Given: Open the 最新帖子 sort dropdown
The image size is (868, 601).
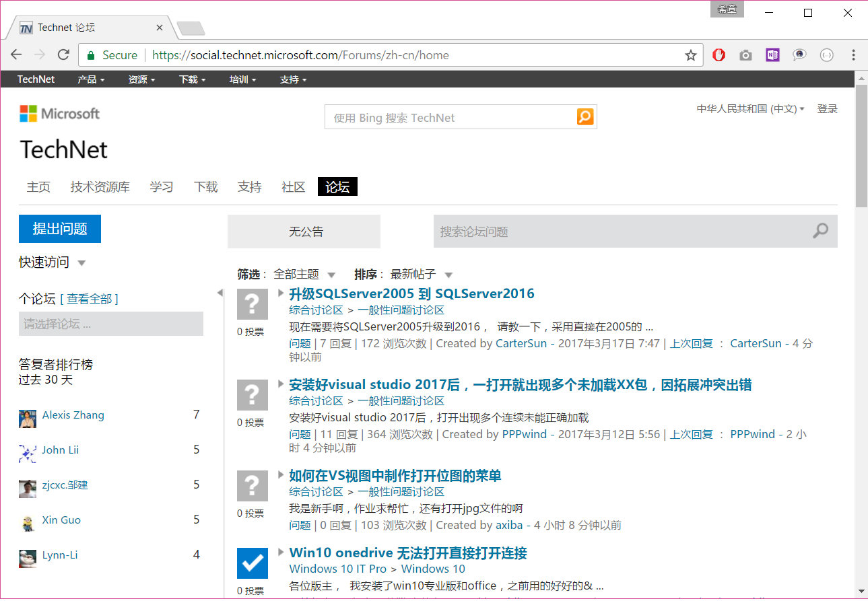Looking at the screenshot, I should (x=448, y=275).
